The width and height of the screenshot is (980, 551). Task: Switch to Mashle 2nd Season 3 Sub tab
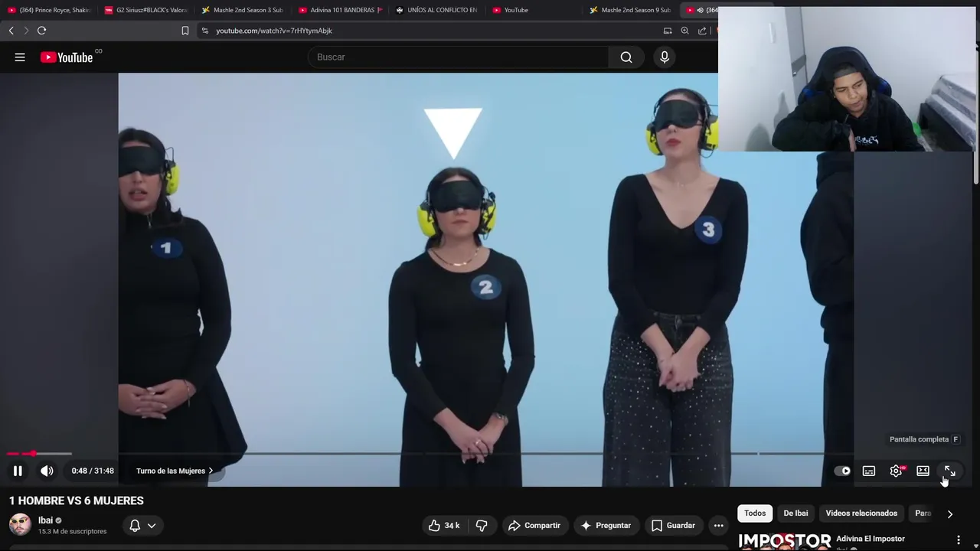pos(242,10)
